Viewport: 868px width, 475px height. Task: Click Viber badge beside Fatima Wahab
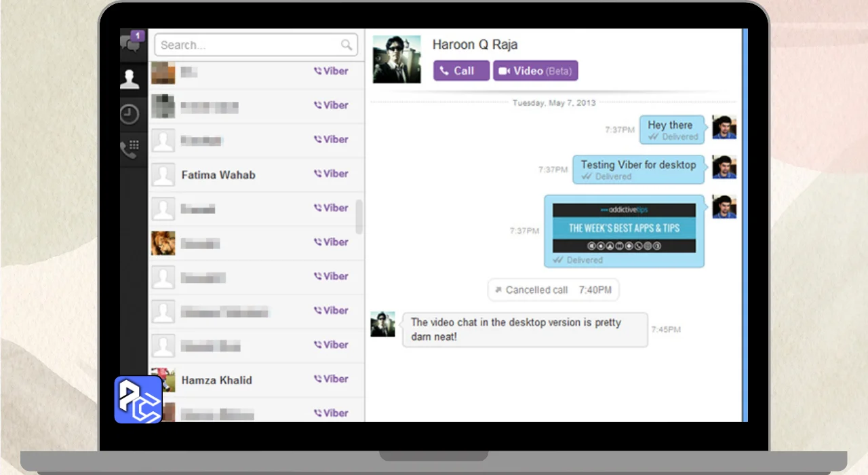[x=332, y=174]
